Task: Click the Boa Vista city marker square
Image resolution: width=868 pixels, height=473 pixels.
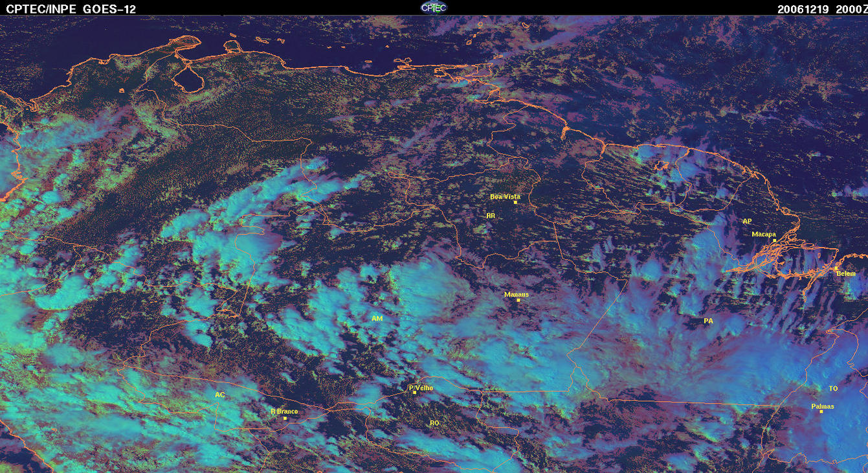Action: pyautogui.click(x=515, y=203)
